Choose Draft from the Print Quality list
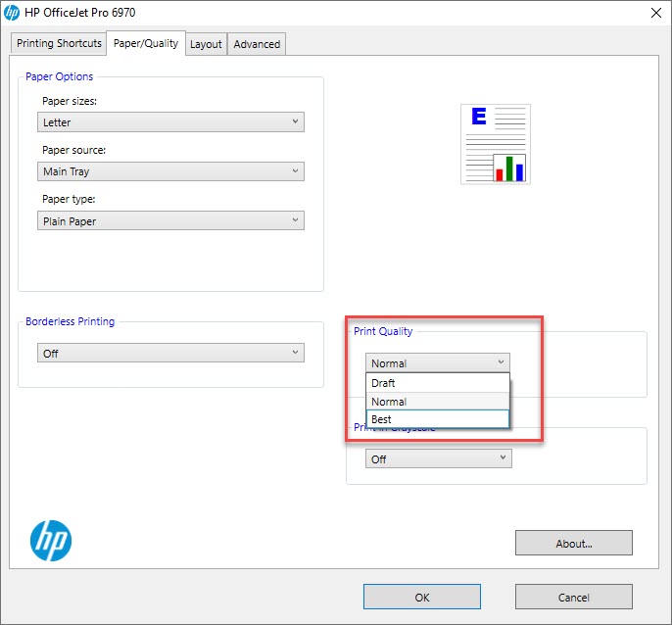The width and height of the screenshot is (672, 625). point(437,383)
